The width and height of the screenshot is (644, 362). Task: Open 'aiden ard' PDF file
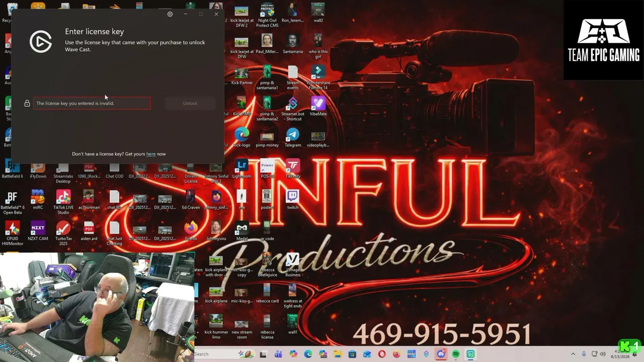point(89,231)
